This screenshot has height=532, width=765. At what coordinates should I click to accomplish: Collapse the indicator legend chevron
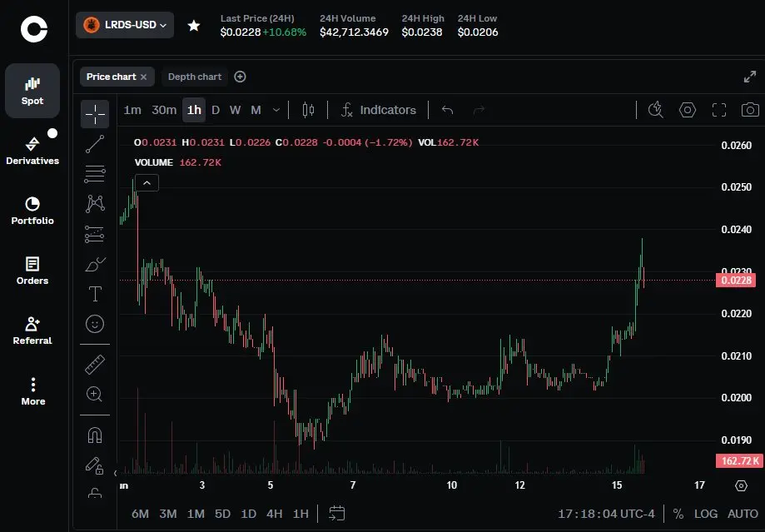click(147, 183)
